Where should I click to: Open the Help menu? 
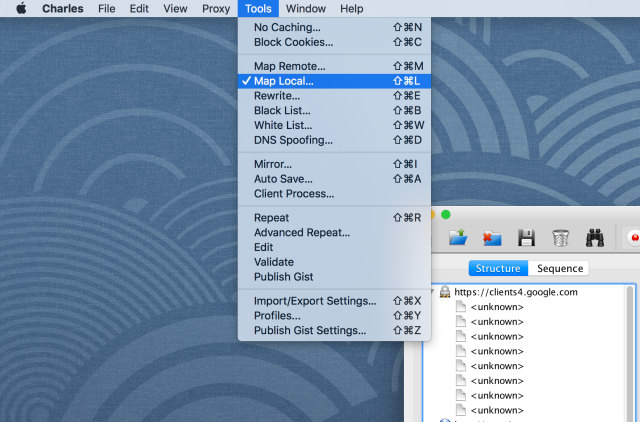coord(351,9)
